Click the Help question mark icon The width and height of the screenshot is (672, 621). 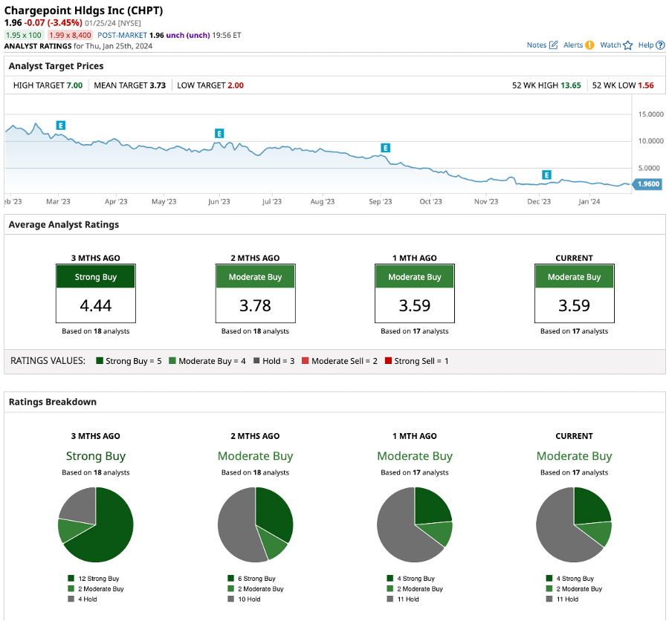[x=660, y=45]
